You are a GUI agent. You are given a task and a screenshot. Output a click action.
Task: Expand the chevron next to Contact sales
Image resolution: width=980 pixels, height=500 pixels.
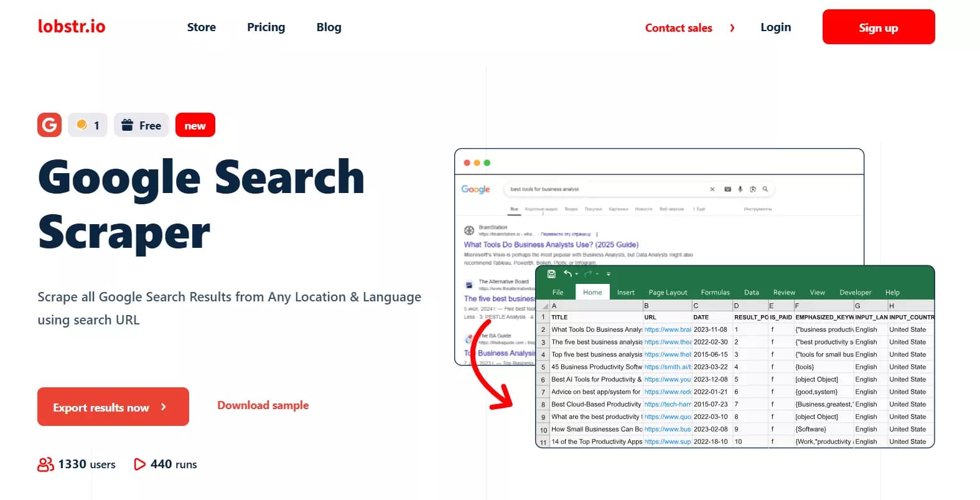pos(732,28)
